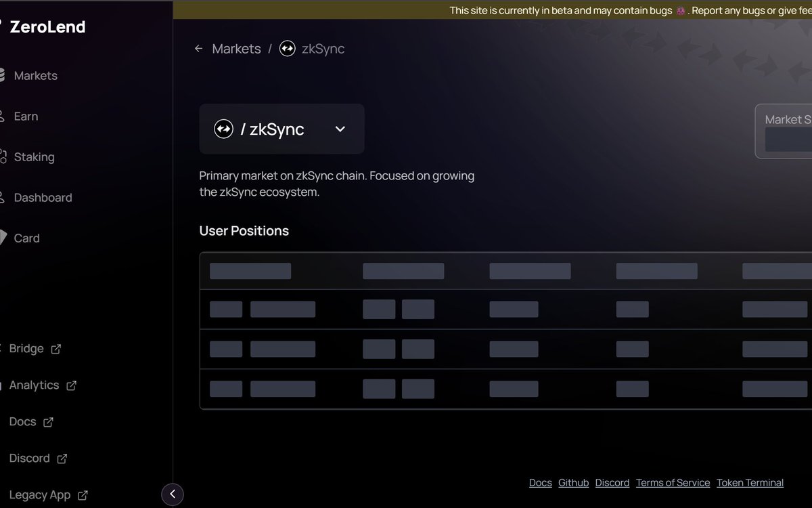
Task: Click the primary market description text
Action: pyautogui.click(x=337, y=184)
